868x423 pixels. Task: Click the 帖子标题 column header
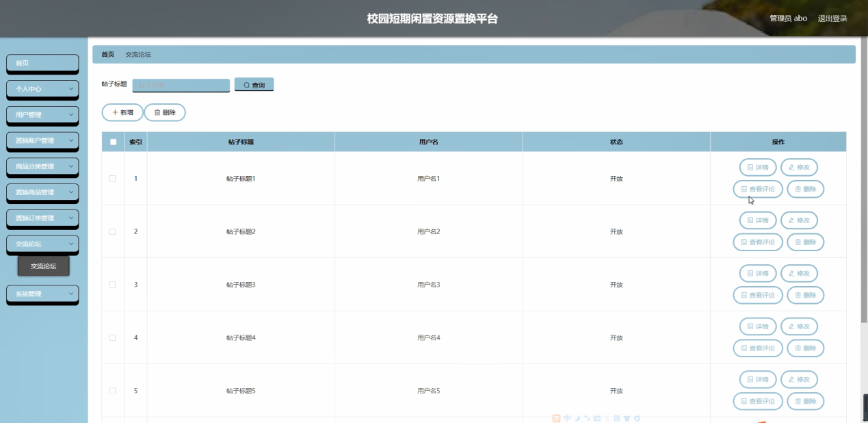tap(241, 142)
